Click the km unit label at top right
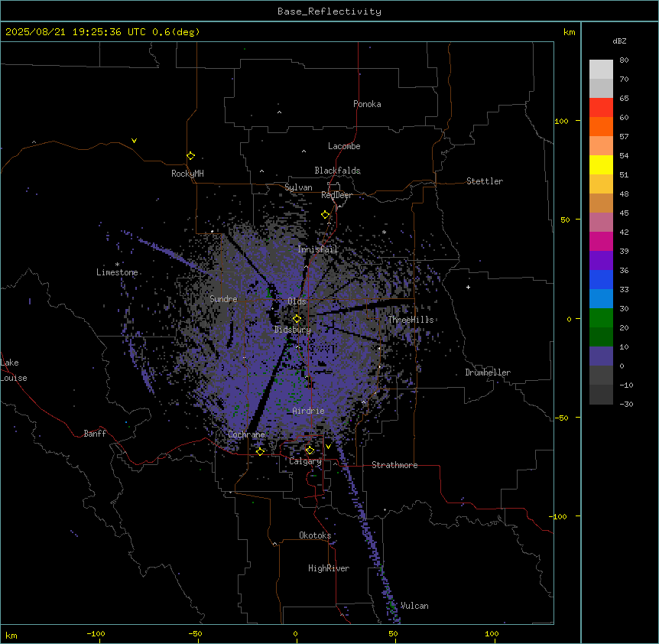 [569, 32]
